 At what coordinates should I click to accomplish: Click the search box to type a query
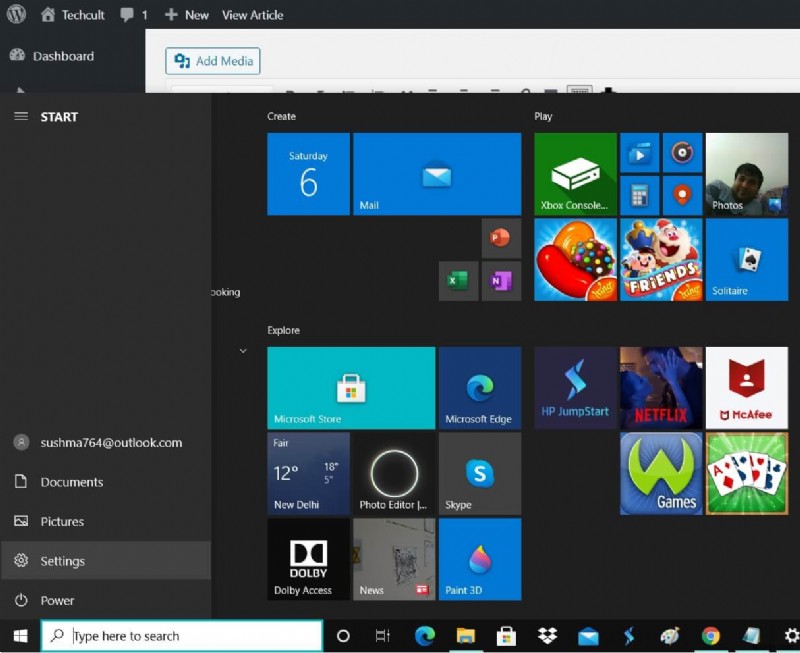180,636
